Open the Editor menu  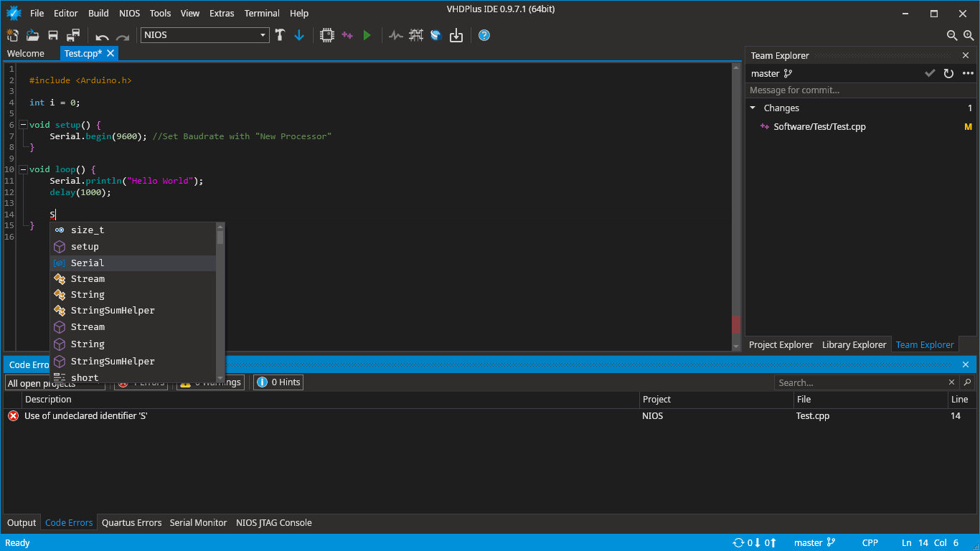pyautogui.click(x=66, y=13)
